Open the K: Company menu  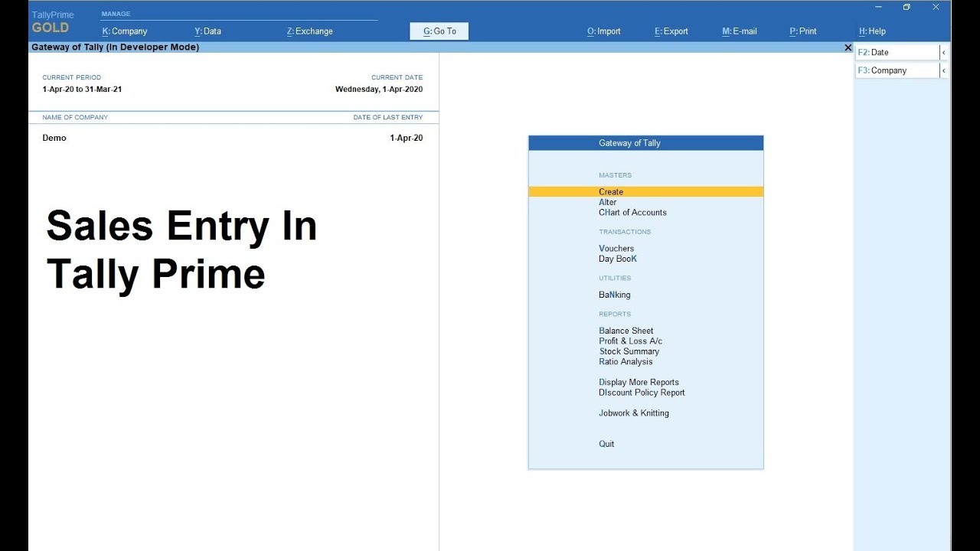tap(125, 31)
